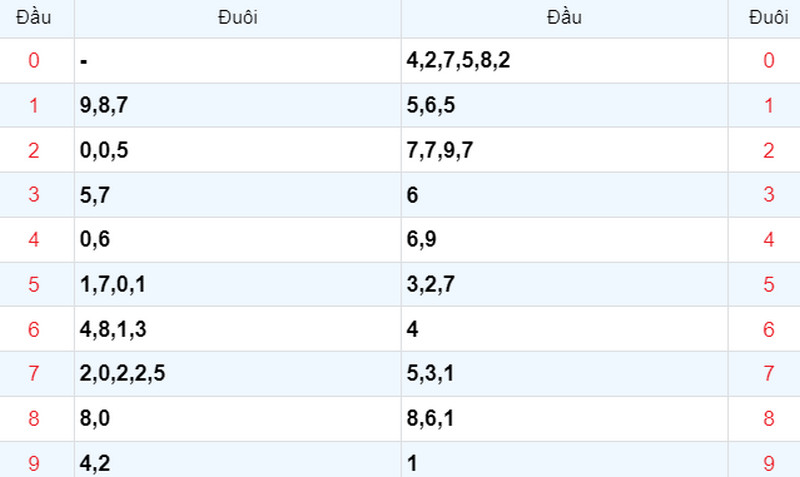The width and height of the screenshot is (800, 477).
Task: Click red number 7 in right column
Action: (768, 373)
